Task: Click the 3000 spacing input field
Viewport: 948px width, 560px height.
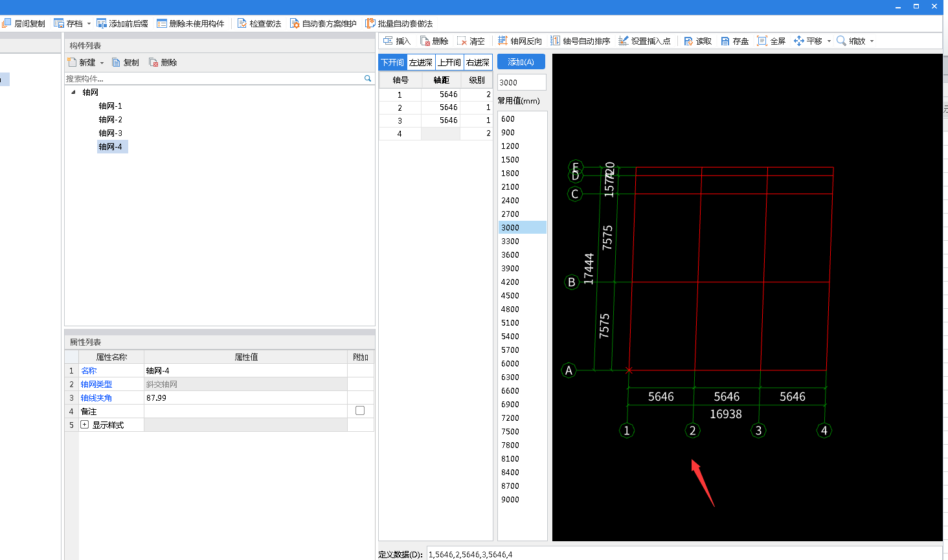Action: [x=522, y=82]
